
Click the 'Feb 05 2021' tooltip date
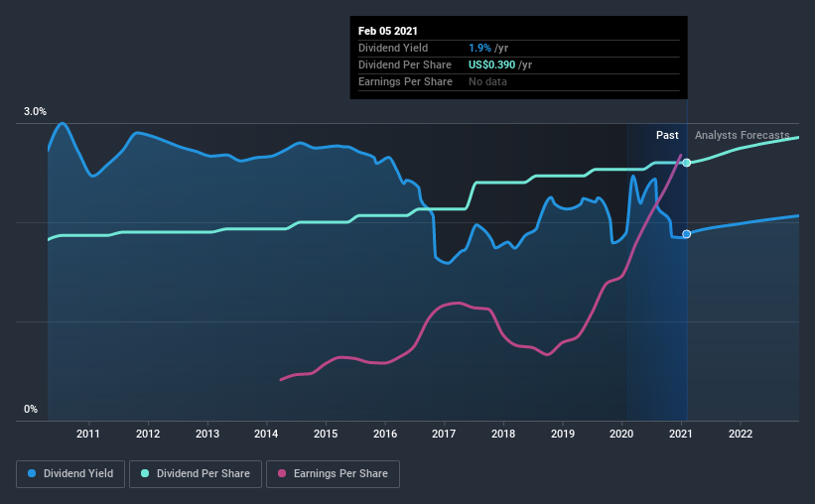pos(388,31)
